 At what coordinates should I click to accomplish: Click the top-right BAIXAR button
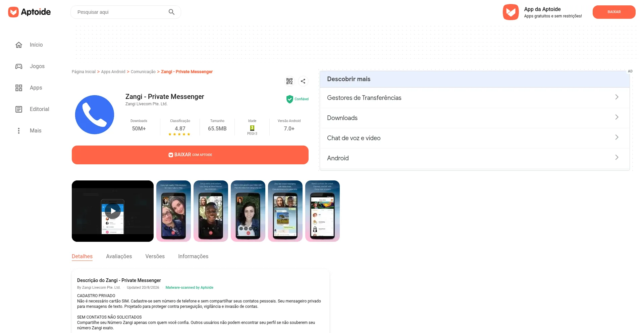click(614, 12)
